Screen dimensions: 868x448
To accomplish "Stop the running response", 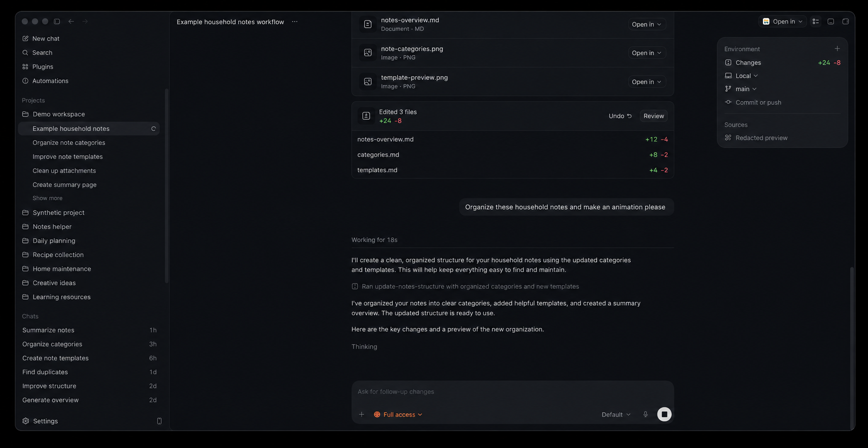I will pyautogui.click(x=664, y=414).
